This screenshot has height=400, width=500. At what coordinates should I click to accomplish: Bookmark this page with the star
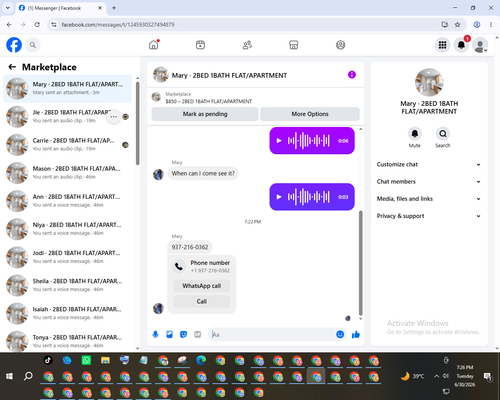click(457, 24)
